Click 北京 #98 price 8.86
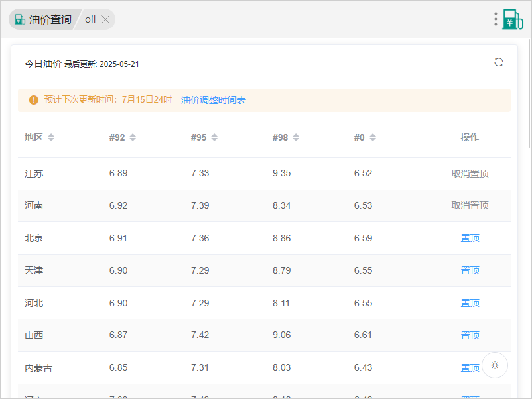The image size is (532, 399). pos(282,238)
